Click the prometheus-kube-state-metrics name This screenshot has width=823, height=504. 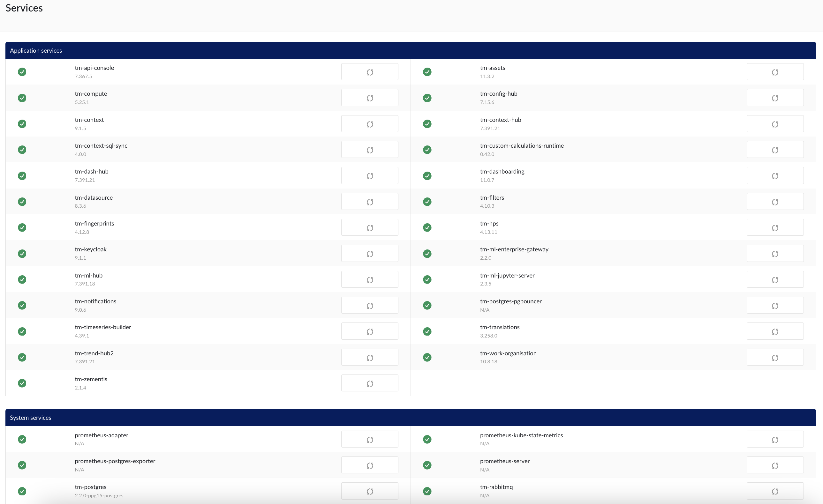coord(521,435)
